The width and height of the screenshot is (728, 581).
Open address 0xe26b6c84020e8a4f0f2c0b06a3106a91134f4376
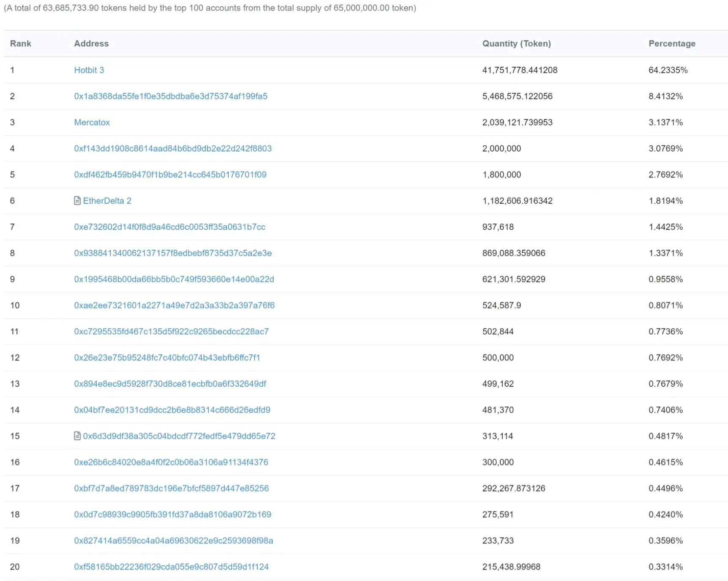click(171, 462)
